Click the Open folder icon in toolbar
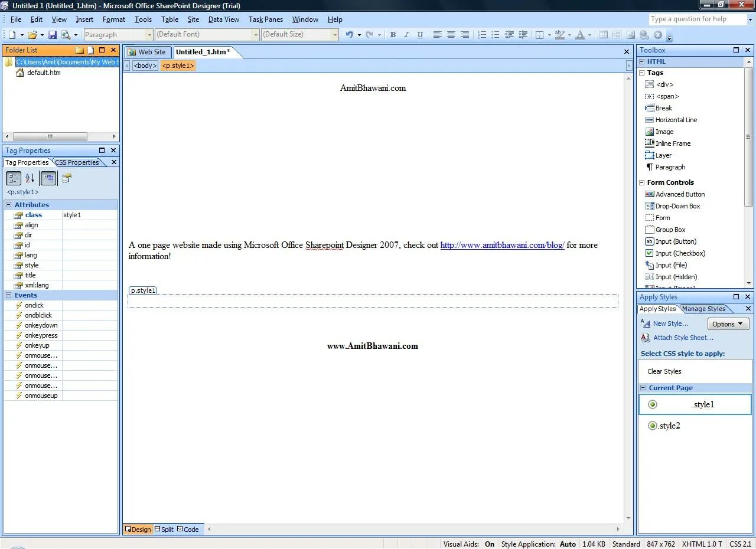The width and height of the screenshot is (756, 549). (x=32, y=35)
